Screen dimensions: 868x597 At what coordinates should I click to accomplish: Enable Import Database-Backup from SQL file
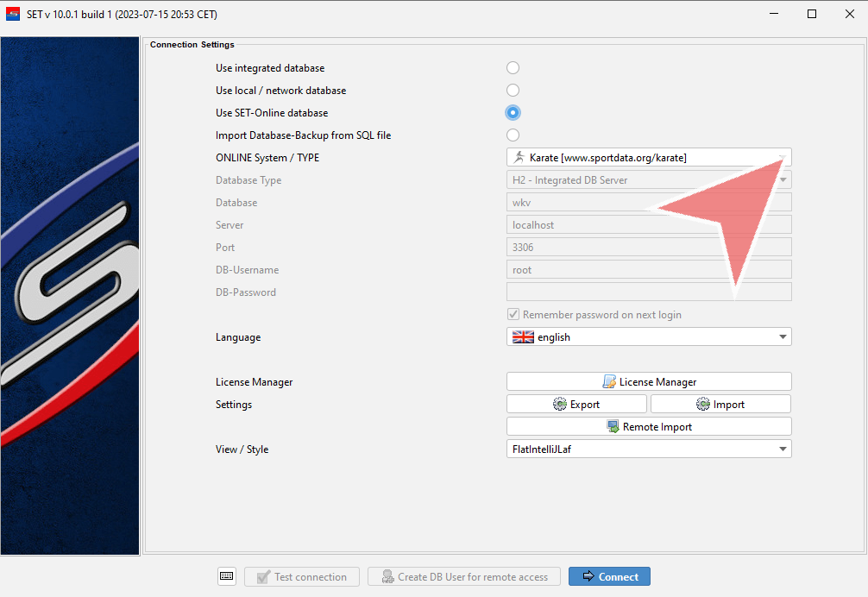tap(513, 135)
